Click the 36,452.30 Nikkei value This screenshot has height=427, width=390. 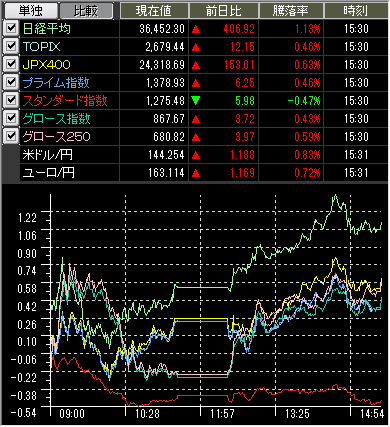click(x=162, y=29)
